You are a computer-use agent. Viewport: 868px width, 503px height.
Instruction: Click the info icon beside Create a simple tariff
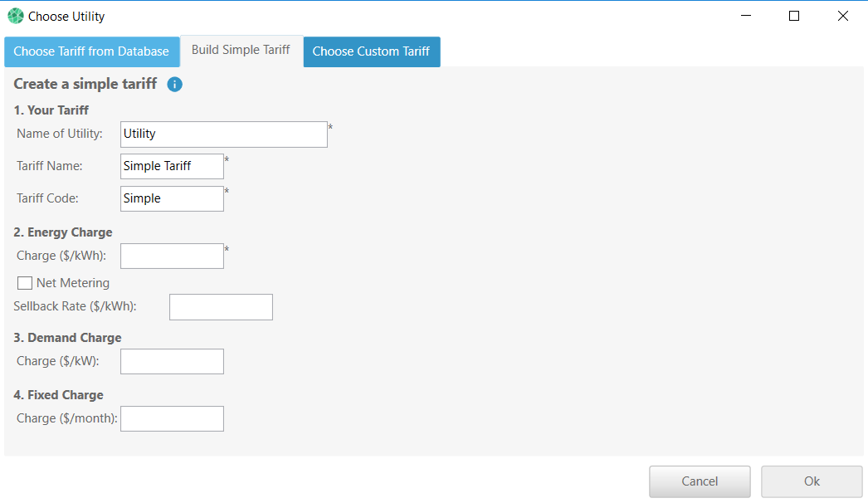pos(174,85)
